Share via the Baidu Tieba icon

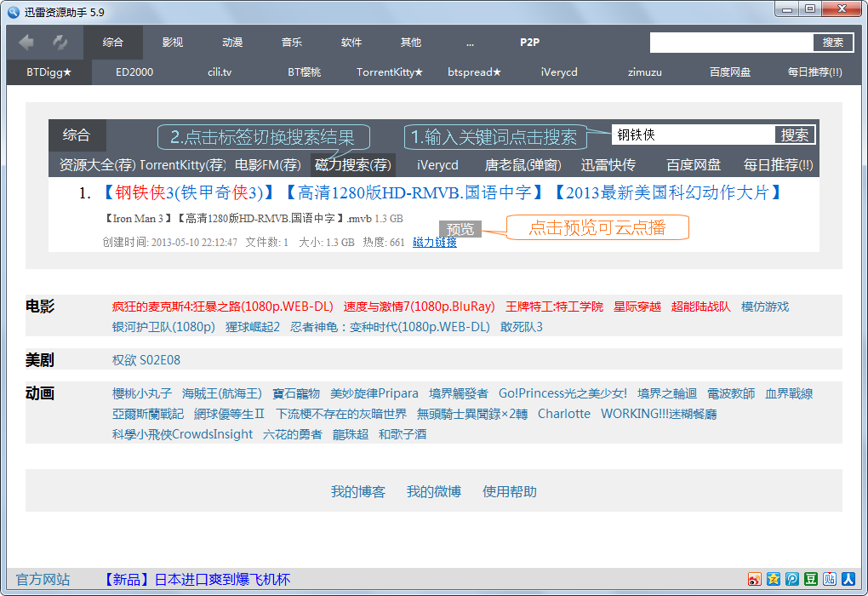pos(830,579)
